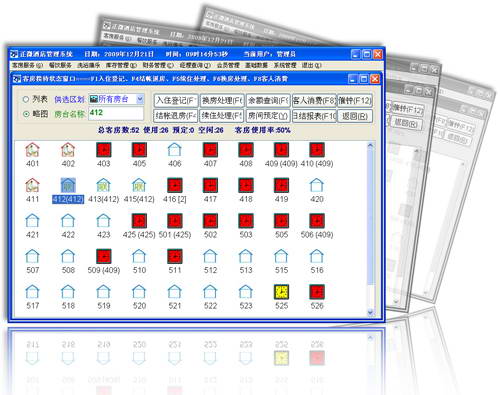Select the highlighted room 412(412) icon

[x=68, y=185]
